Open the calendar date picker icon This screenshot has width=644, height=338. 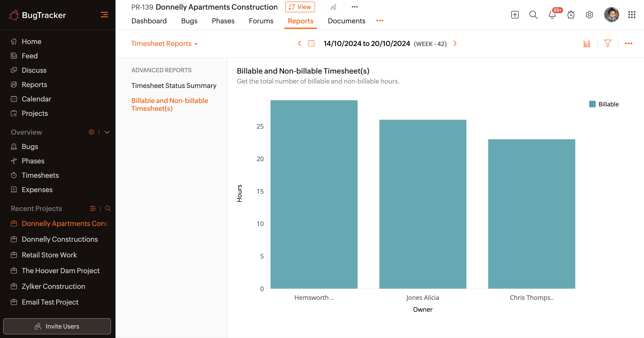tap(311, 44)
